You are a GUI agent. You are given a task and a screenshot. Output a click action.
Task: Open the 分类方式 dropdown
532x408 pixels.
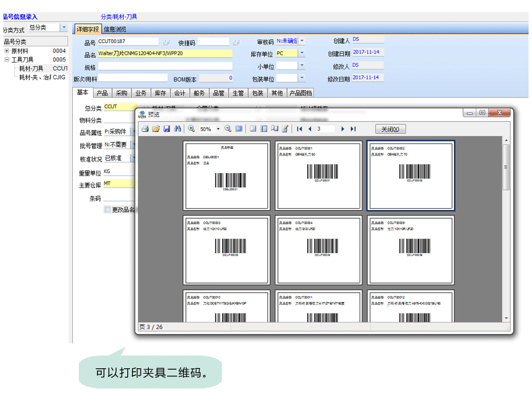[64, 28]
